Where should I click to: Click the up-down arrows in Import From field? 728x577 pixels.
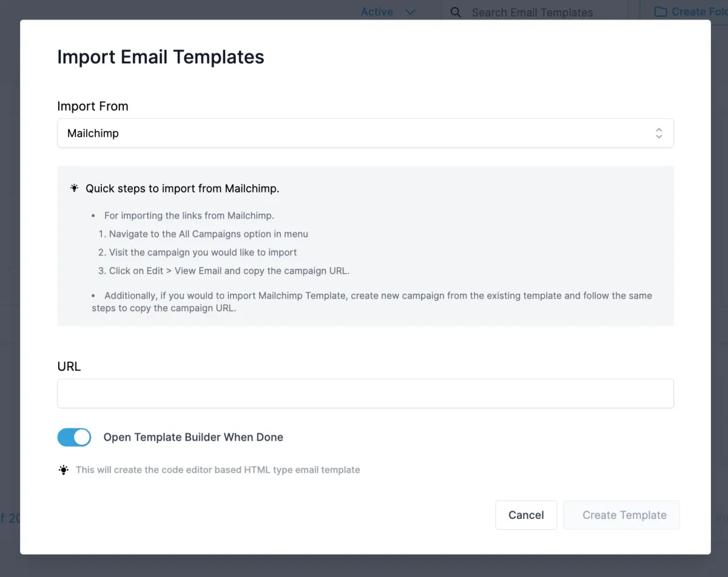click(x=659, y=133)
